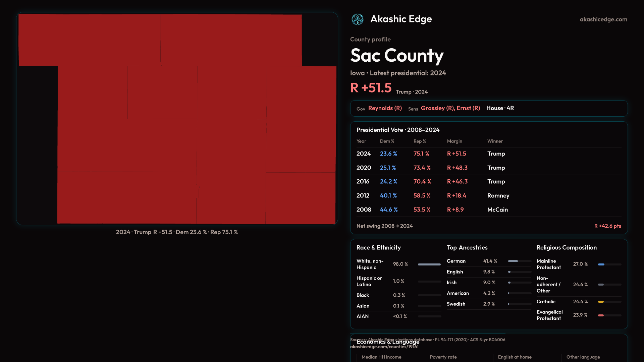The width and height of the screenshot is (644, 362).
Task: Click the Sac County heading
Action: (397, 56)
